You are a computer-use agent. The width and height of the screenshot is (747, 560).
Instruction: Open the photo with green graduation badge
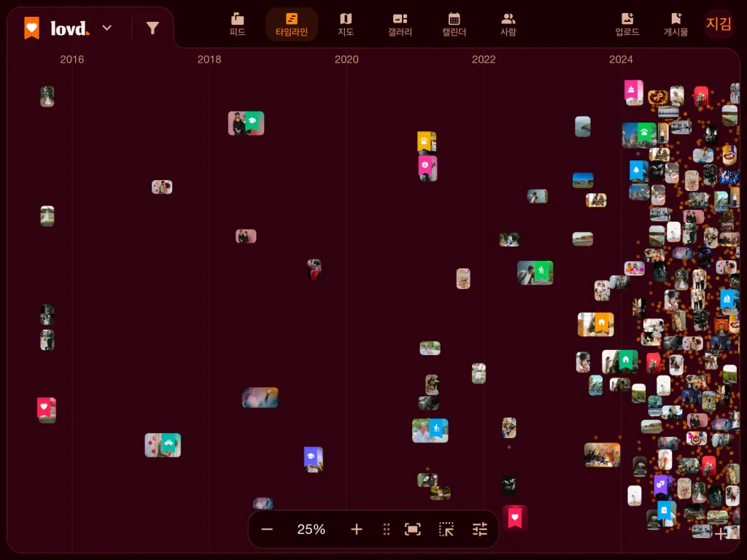[x=246, y=123]
